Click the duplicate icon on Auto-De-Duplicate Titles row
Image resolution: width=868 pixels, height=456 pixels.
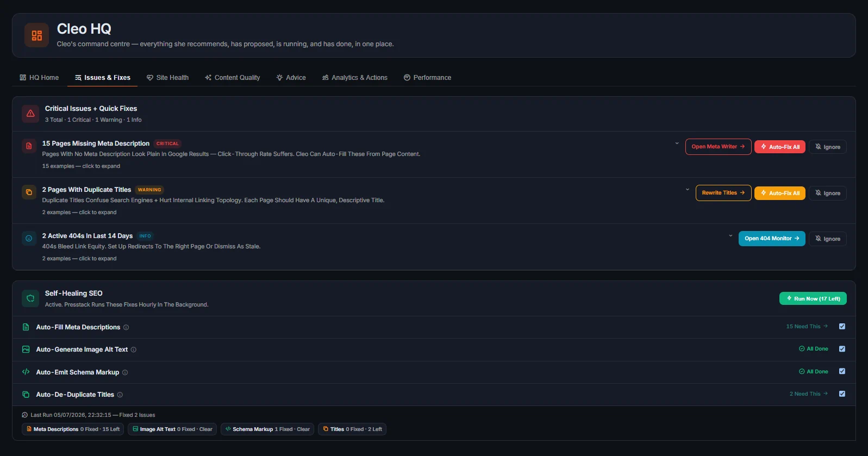point(26,395)
